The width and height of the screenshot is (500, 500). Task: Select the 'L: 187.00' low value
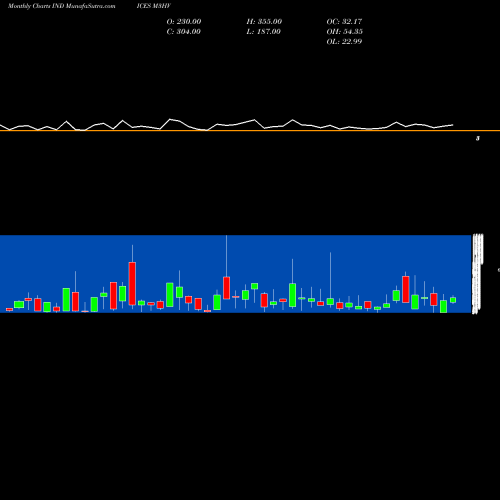pyautogui.click(x=263, y=32)
